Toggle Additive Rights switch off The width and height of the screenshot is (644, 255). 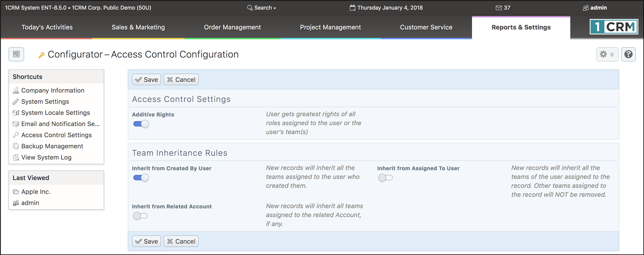coord(141,124)
